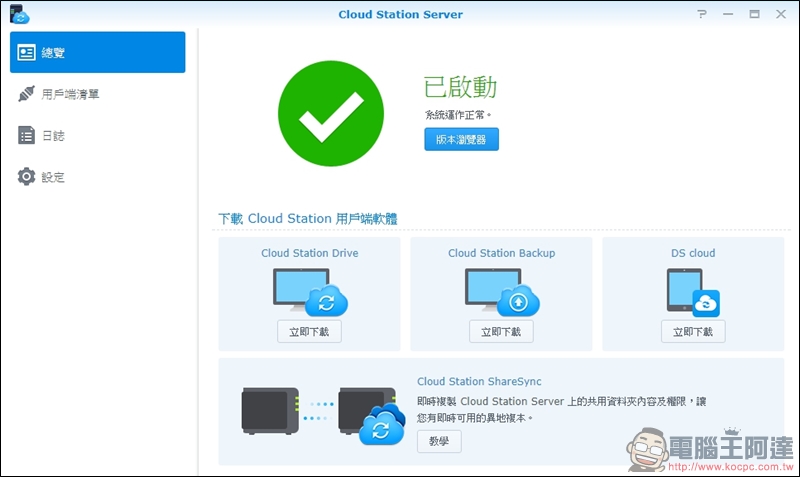
Task: Click the Cloud Station Drive title
Action: pyautogui.click(x=310, y=253)
